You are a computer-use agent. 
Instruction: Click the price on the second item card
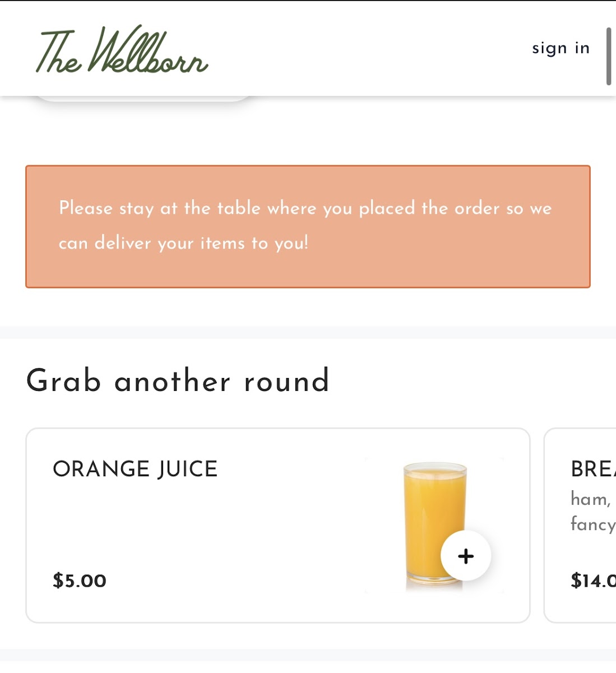(x=592, y=580)
